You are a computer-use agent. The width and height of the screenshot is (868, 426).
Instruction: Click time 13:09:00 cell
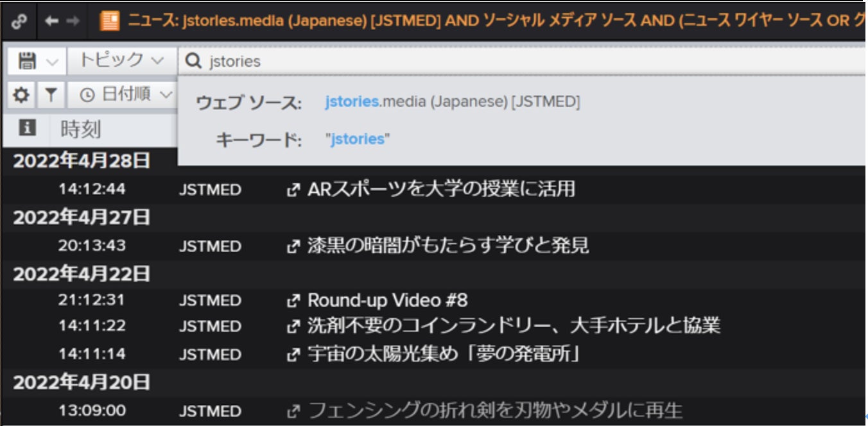click(92, 410)
